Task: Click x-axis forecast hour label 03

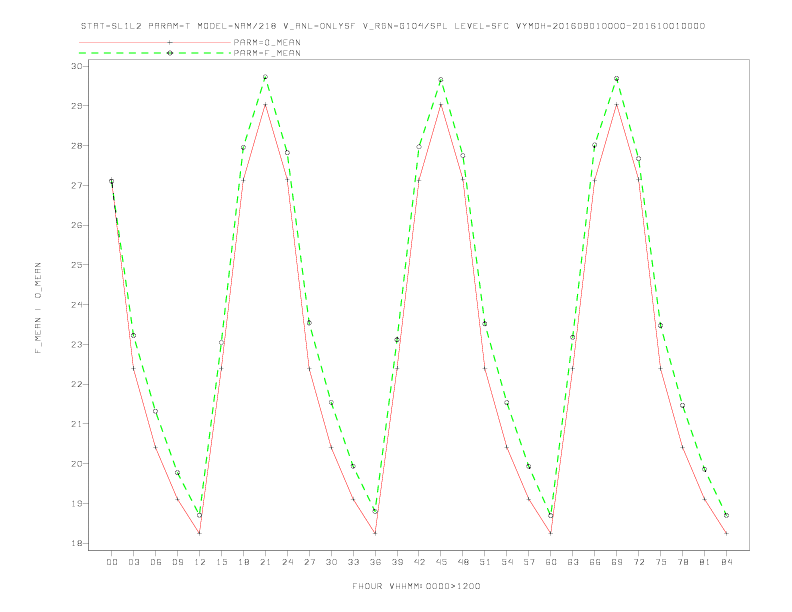Action: pos(133,562)
